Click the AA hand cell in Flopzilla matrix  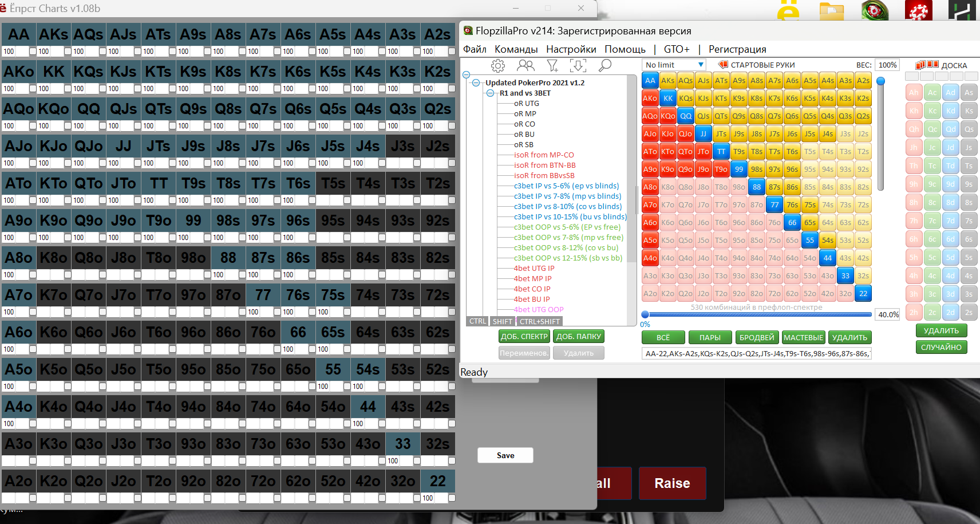click(x=650, y=81)
